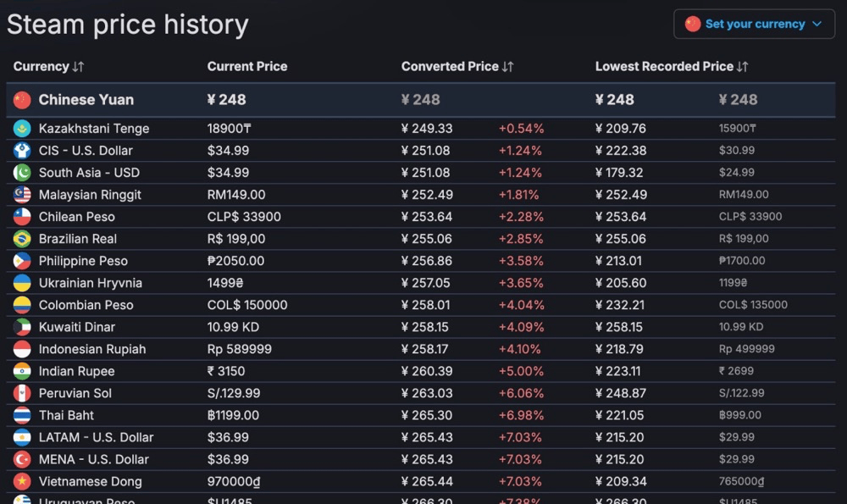Select the Colombian Peso currency name
This screenshot has width=847, height=504.
[x=86, y=305]
